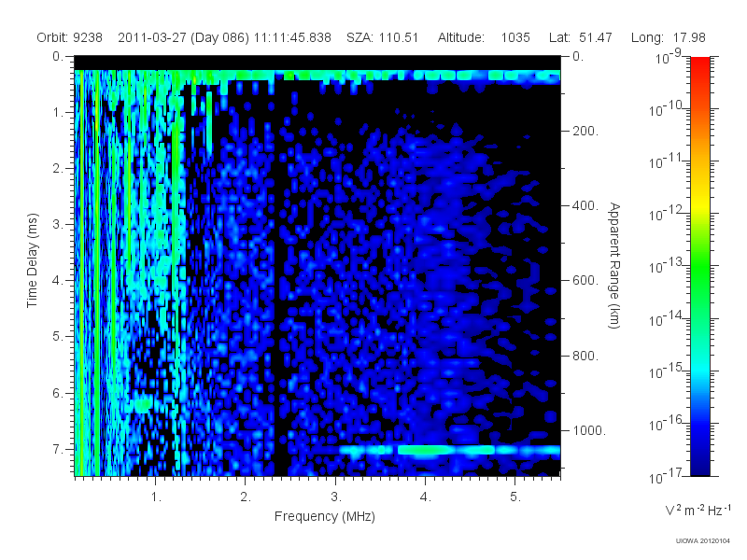Click the 3. tick on the time delay axis
The width and height of the screenshot is (747, 560).
[58, 224]
